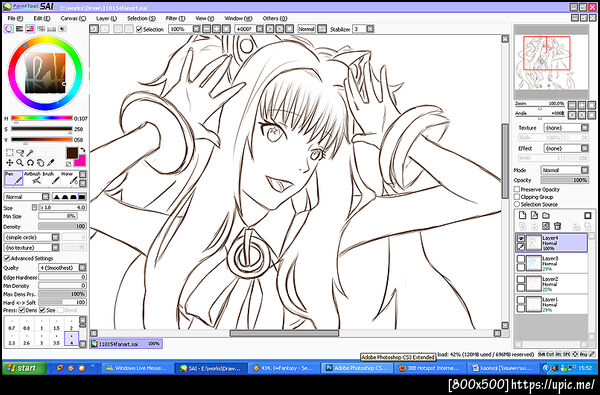Viewport: 600px width, 395px height.
Task: Enable Clipping Group
Action: [x=517, y=197]
